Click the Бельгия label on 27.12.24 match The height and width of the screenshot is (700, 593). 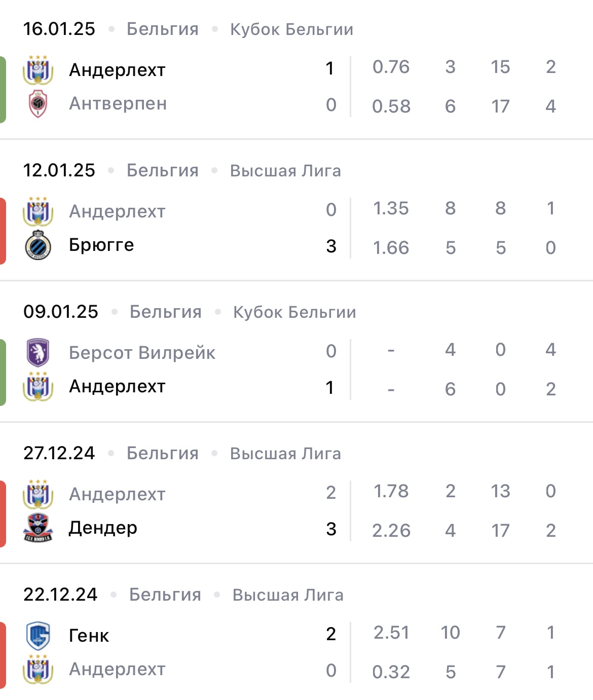pyautogui.click(x=162, y=453)
